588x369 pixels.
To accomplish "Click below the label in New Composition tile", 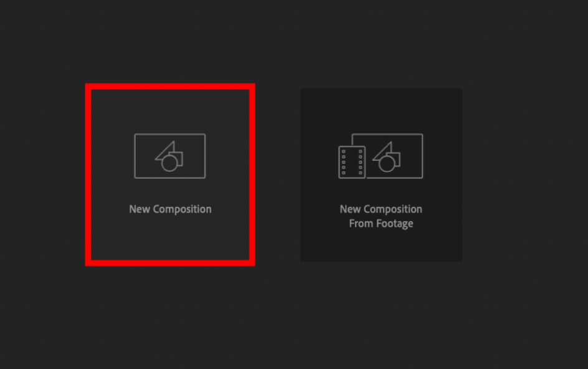I will pyautogui.click(x=170, y=237).
